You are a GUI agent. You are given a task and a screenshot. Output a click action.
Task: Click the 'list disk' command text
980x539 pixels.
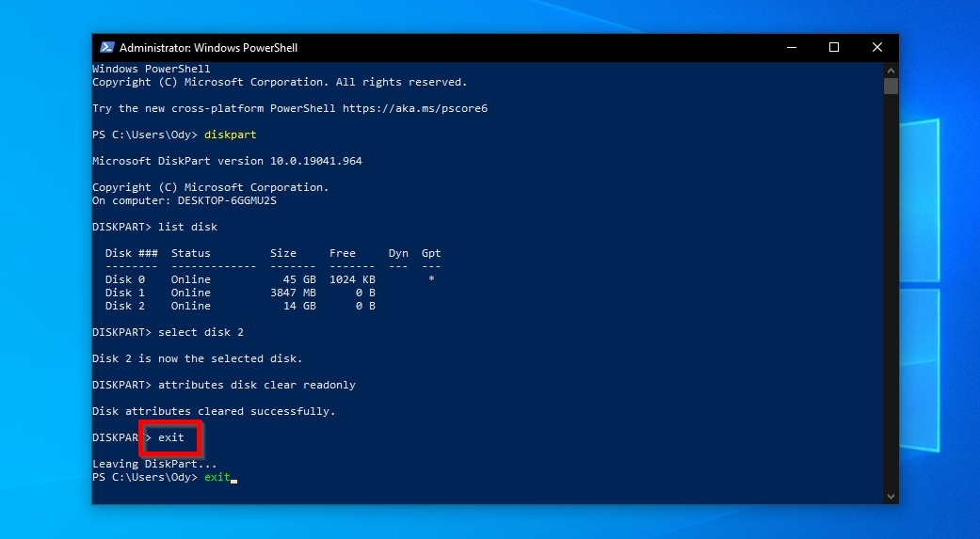point(187,227)
